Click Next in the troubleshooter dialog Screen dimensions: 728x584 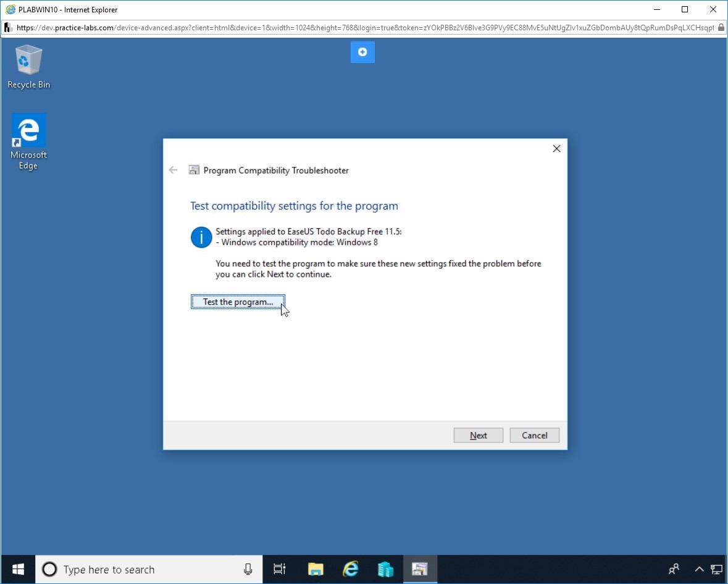[478, 435]
